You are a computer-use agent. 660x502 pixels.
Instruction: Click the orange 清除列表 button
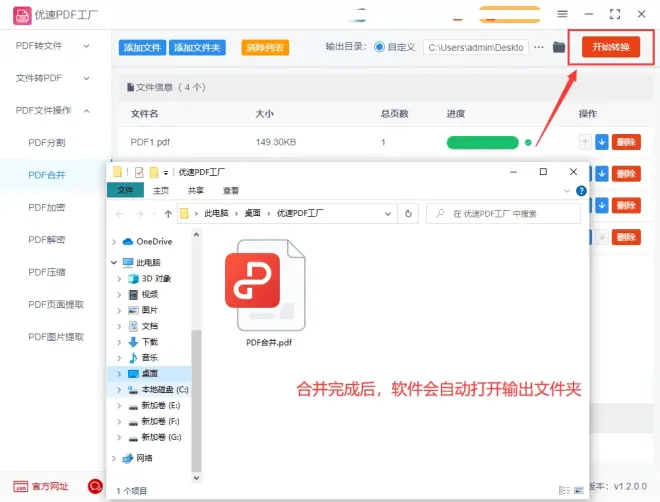click(265, 48)
